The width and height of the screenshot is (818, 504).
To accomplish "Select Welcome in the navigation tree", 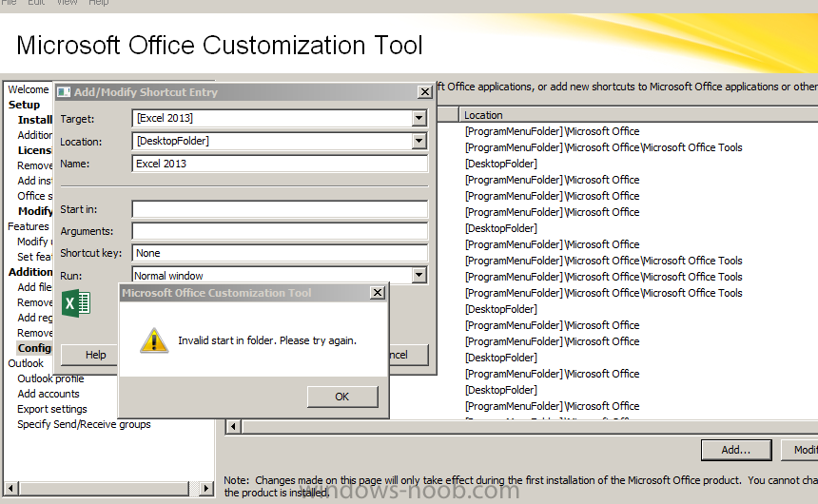I will (29, 89).
